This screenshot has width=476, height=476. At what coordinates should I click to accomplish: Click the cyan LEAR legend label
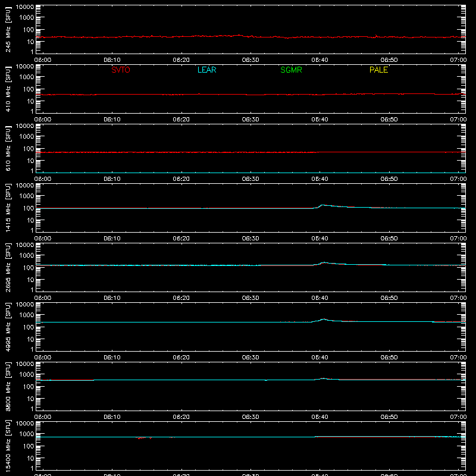[x=206, y=70]
